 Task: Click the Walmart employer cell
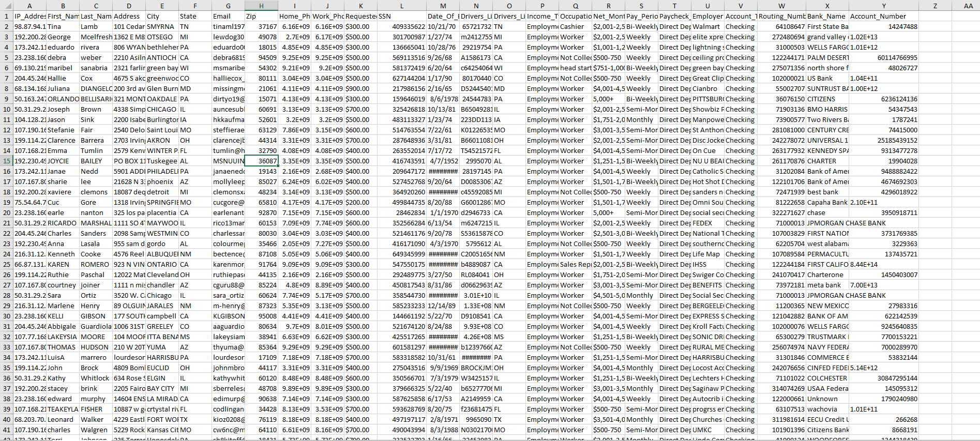point(707,26)
